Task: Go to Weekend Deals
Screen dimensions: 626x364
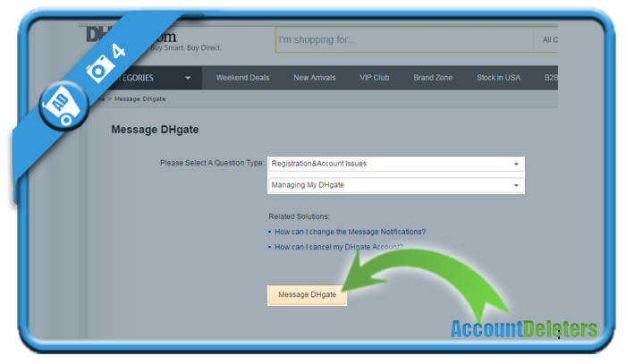Action: (242, 78)
